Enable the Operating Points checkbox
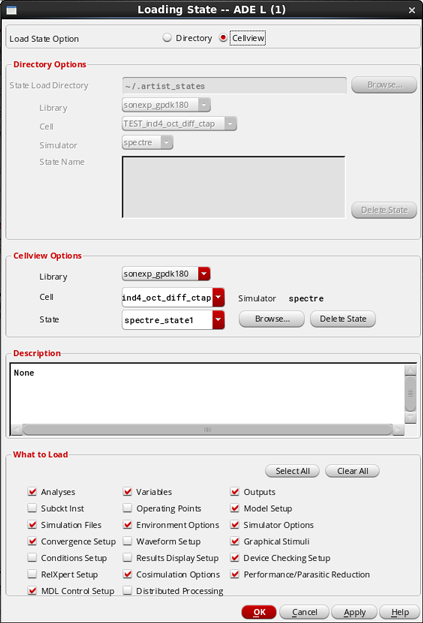Viewport: 423px width, 623px height. [127, 508]
